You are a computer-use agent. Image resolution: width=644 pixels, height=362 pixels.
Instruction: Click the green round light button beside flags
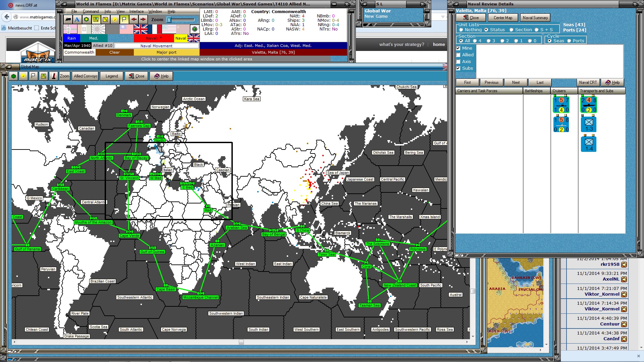coord(195,29)
